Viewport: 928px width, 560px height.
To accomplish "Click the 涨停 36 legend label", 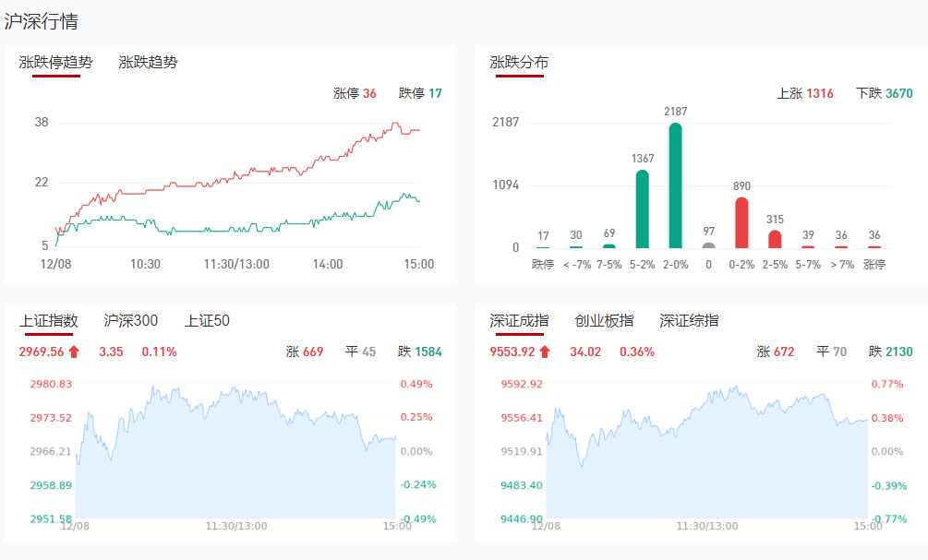I will tap(355, 93).
